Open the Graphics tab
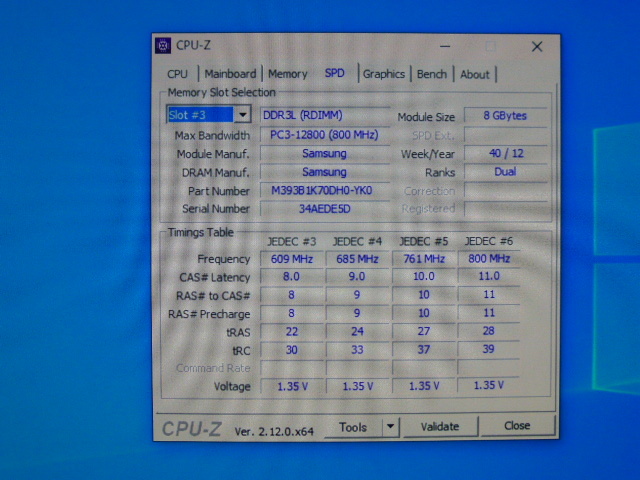 pos(384,74)
